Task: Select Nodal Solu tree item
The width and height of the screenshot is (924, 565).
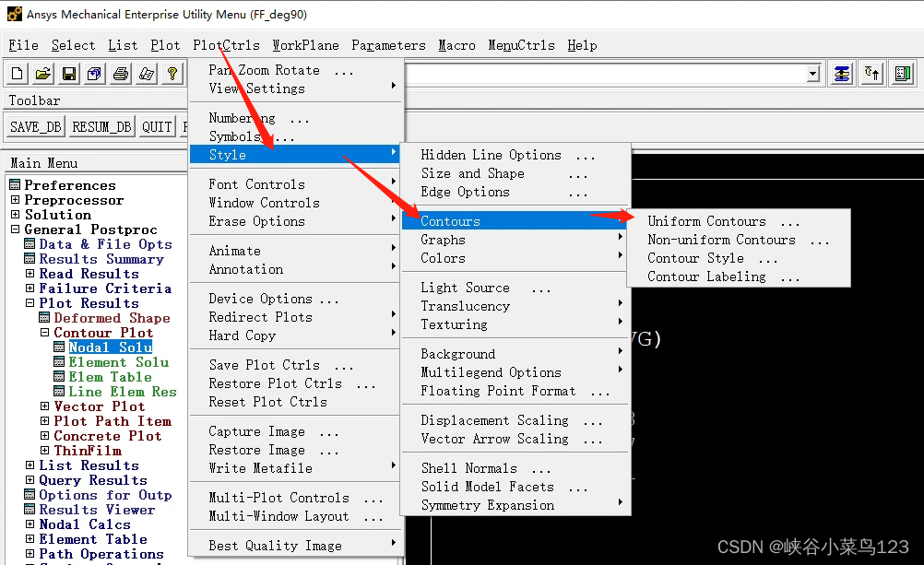Action: pyautogui.click(x=110, y=347)
